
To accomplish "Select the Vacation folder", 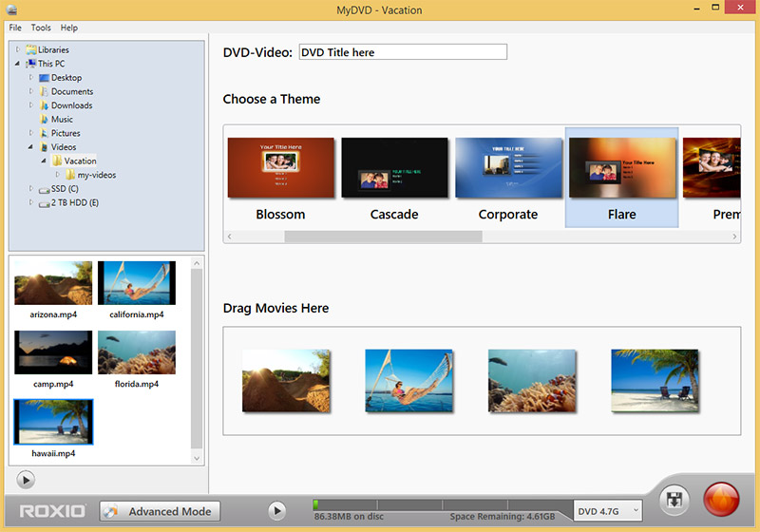I will 74,161.
